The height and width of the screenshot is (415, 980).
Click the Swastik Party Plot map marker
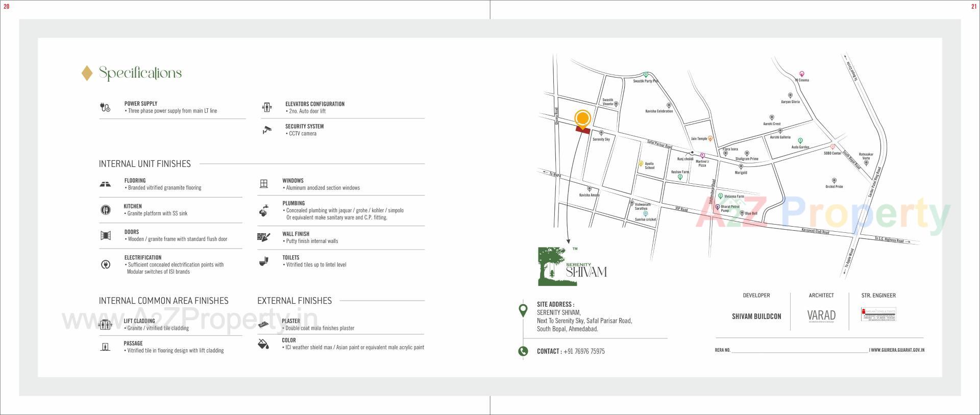coord(646,75)
